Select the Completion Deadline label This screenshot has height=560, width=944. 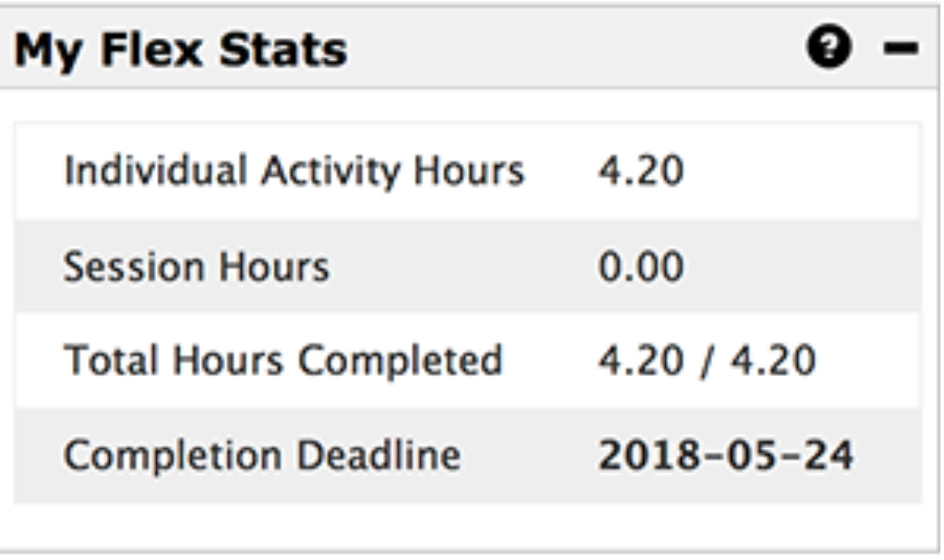pyautogui.click(x=262, y=455)
